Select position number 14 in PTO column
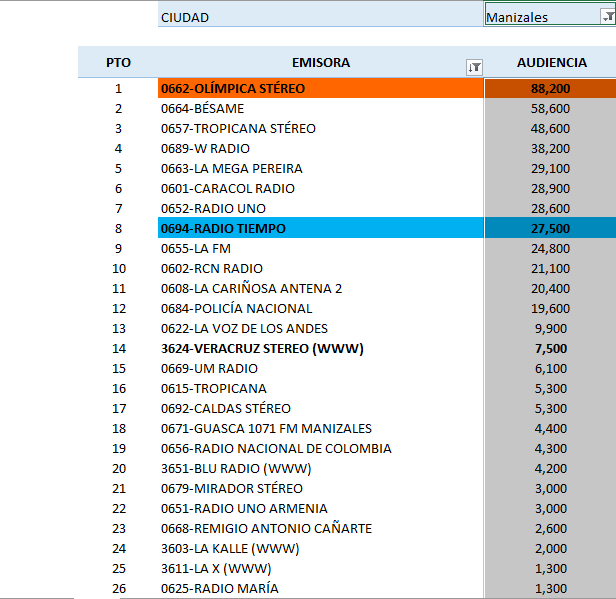The height and width of the screenshot is (599, 616). point(118,349)
